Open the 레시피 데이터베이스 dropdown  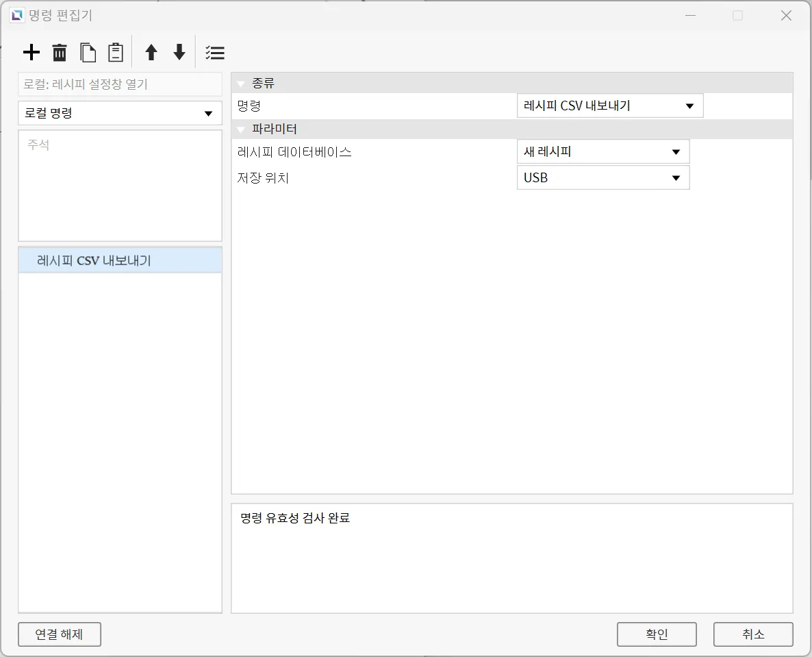[602, 151]
